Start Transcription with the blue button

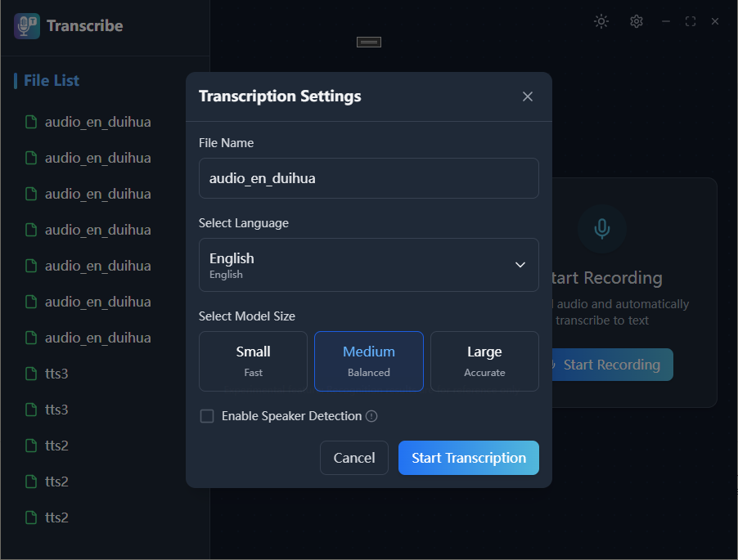click(468, 458)
